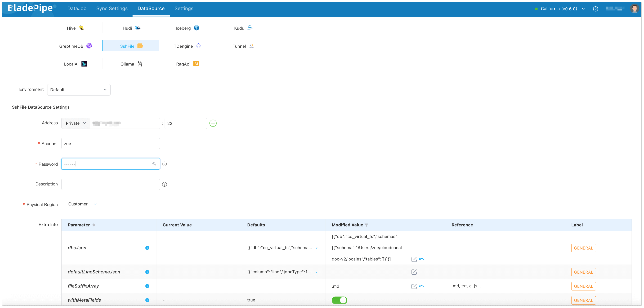Click info icon for dbsJson parameter

[x=147, y=248]
